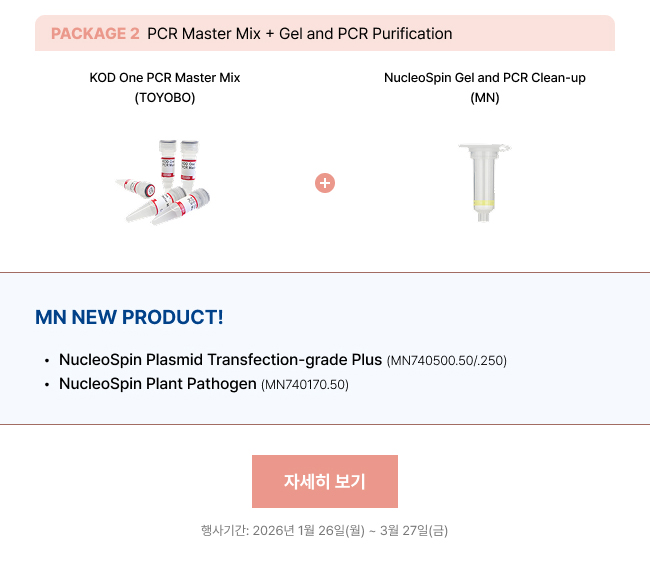Screen dimensions: 650x570
Task: Click the KOD One tubes product image
Action: (x=165, y=182)
